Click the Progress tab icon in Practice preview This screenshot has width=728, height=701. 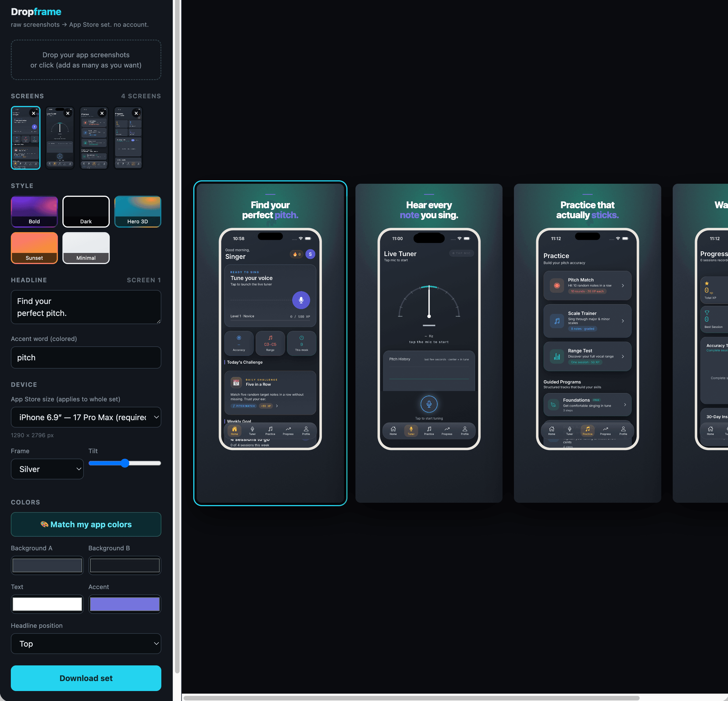coord(605,429)
